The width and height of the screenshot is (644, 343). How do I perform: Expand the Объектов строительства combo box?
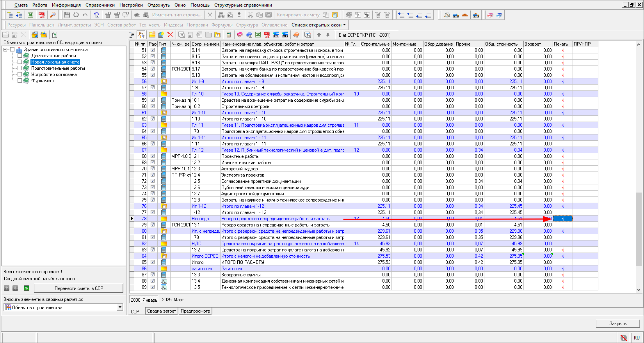tap(120, 308)
